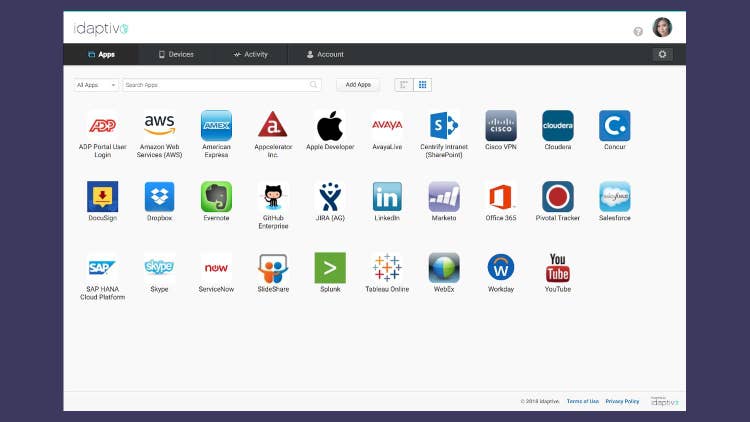Launch the Cisco VPN app
This screenshot has width=750, height=422.
pos(501,126)
